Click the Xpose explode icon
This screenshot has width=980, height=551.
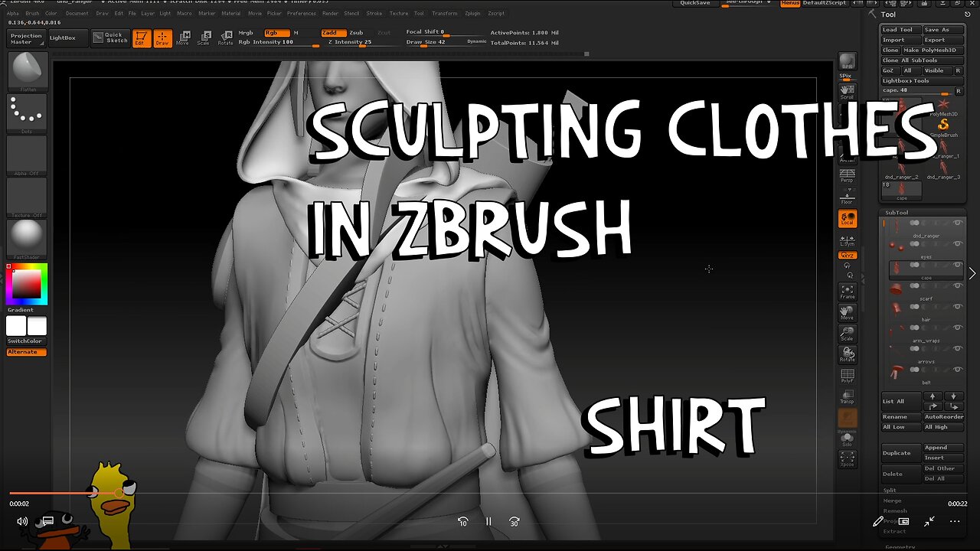(x=847, y=459)
